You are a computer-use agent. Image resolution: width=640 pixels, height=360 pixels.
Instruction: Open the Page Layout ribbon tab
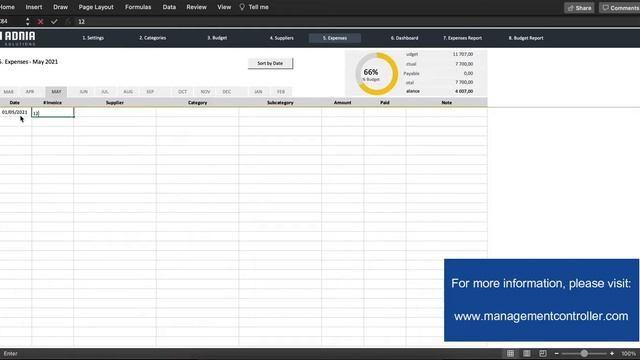pyautogui.click(x=96, y=7)
